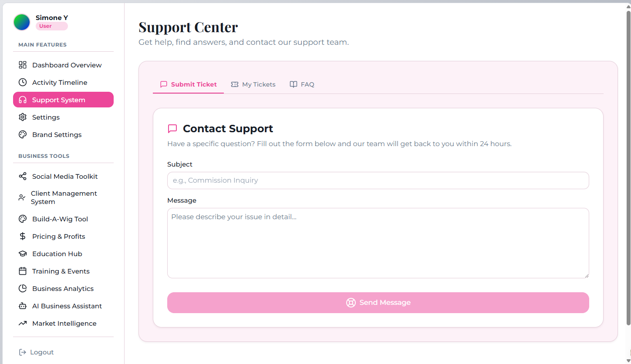Click the Business Analytics pie chart icon
Viewport: 631px width, 364px height.
23,289
